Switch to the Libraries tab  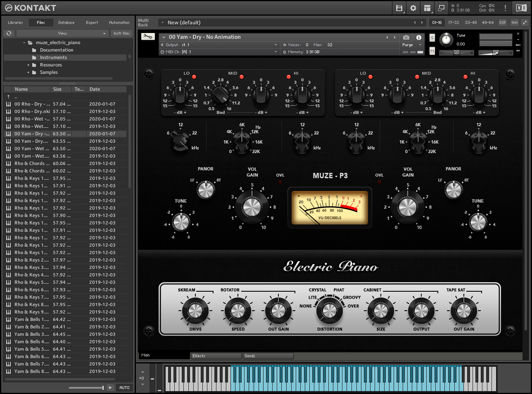[15, 22]
